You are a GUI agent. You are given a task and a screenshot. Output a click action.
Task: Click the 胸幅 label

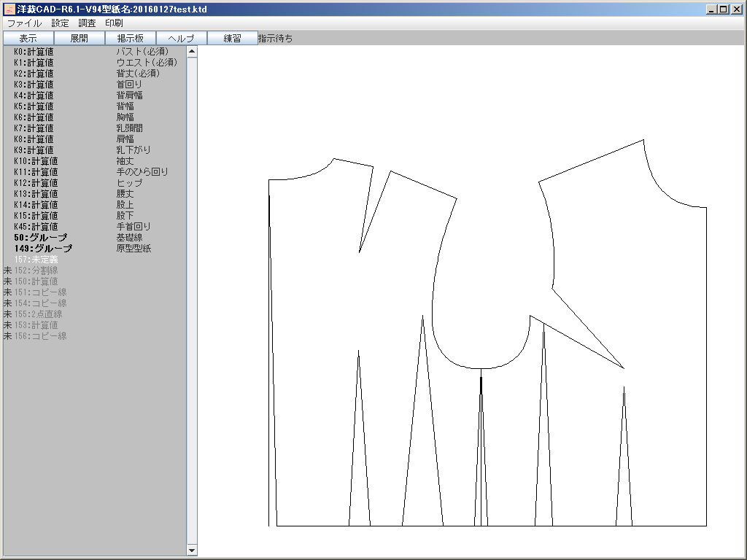point(125,117)
